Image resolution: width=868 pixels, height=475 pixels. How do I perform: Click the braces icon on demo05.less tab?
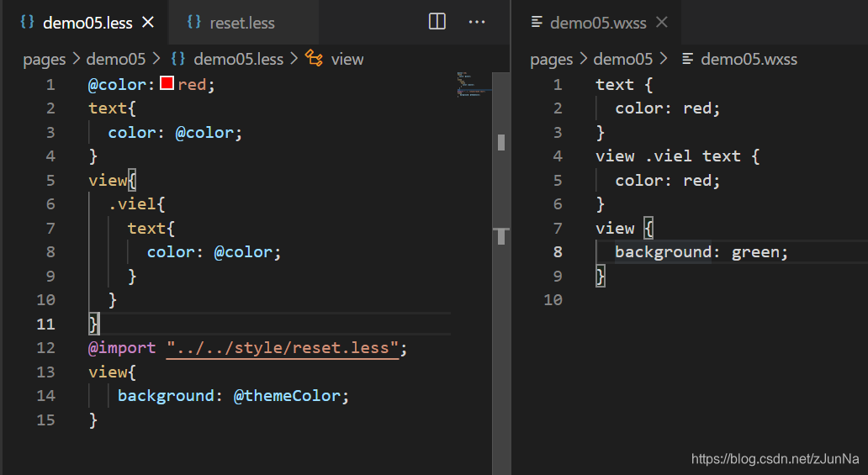pos(27,22)
